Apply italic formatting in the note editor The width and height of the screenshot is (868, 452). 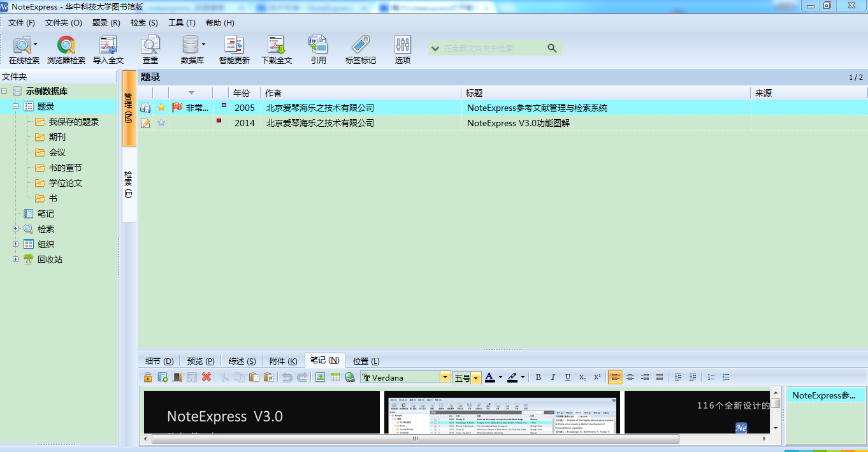coord(553,377)
